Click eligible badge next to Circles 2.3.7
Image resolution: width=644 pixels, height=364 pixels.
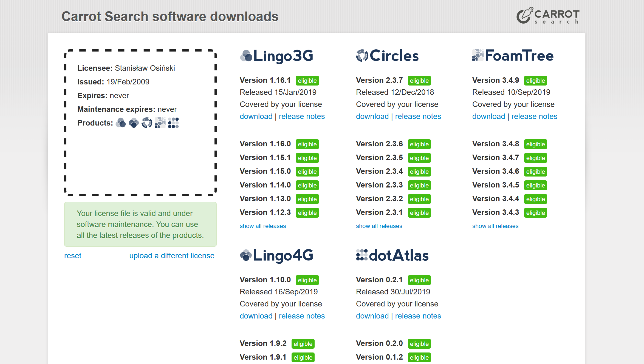(x=419, y=81)
